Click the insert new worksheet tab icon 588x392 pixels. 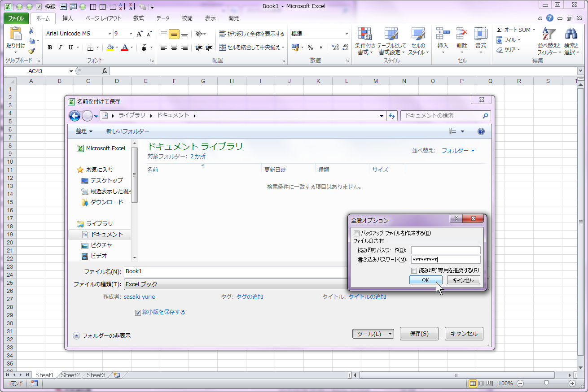117,375
